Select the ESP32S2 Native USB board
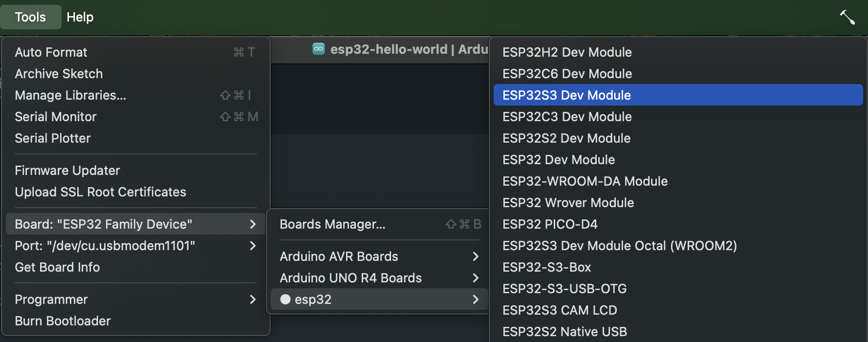The width and height of the screenshot is (868, 342). pyautogui.click(x=678, y=332)
